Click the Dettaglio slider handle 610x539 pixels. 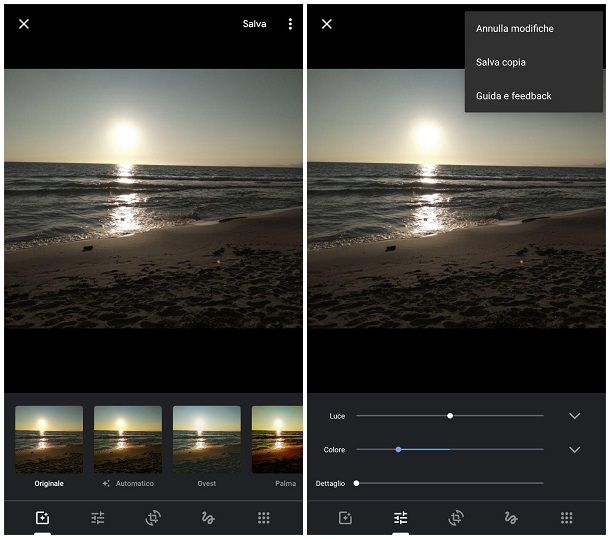click(356, 483)
